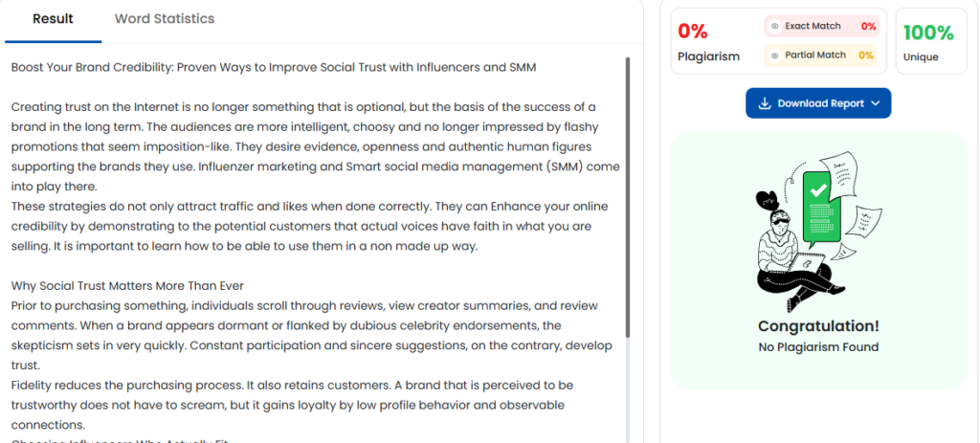
Task: Click the 'Why Social Trust Matters' heading
Action: click(x=127, y=285)
